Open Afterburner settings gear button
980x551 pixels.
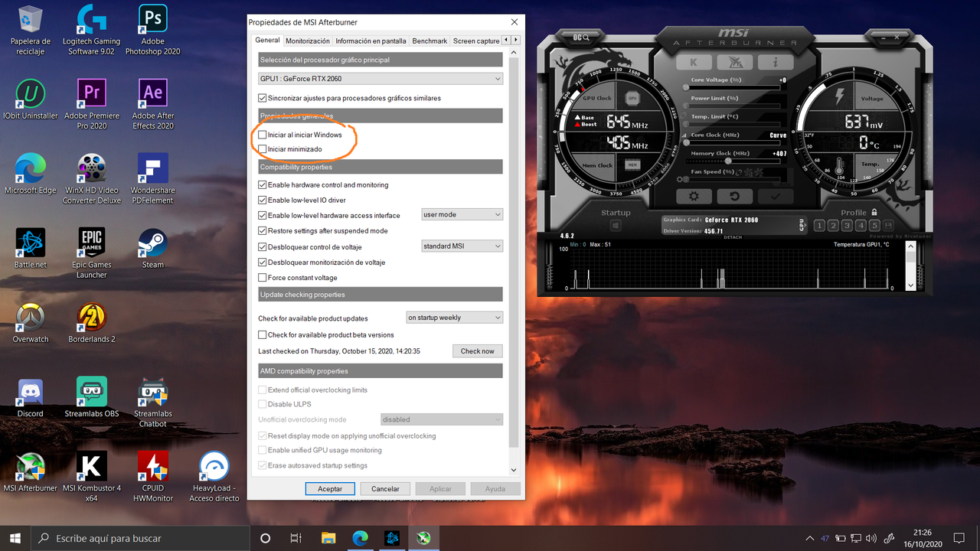(x=694, y=196)
